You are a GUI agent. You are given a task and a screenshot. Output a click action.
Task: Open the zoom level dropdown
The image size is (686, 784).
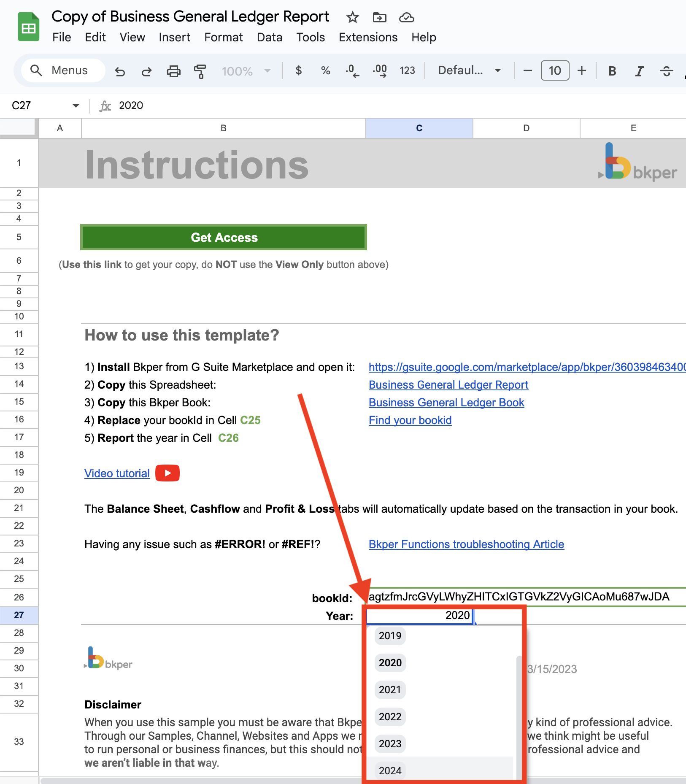(x=246, y=71)
